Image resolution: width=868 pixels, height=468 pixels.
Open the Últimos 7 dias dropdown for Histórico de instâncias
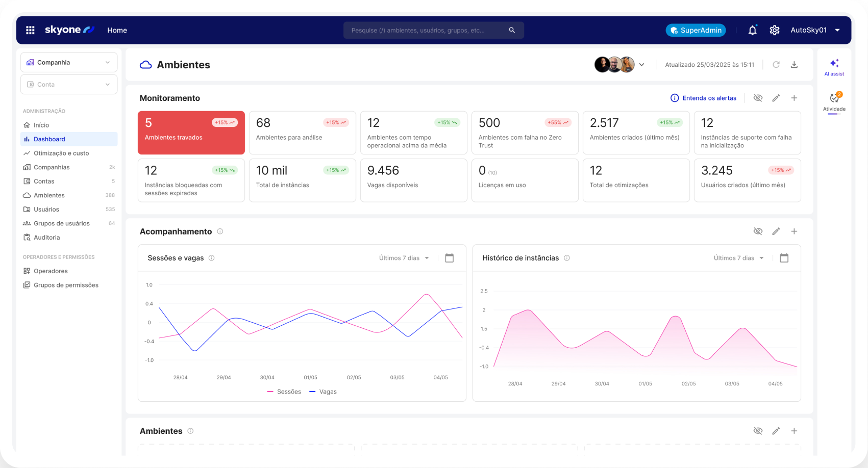click(738, 258)
